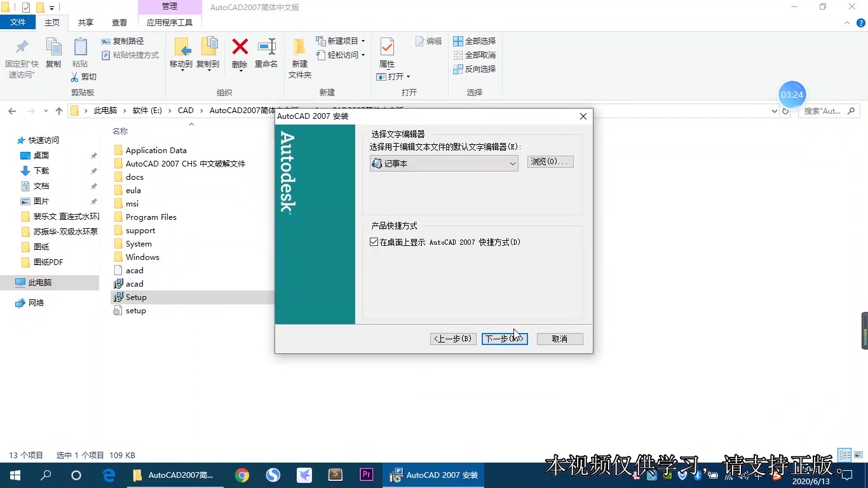The image size is (868, 488).
Task: Switch to the 共享 Share tab
Action: tap(86, 22)
